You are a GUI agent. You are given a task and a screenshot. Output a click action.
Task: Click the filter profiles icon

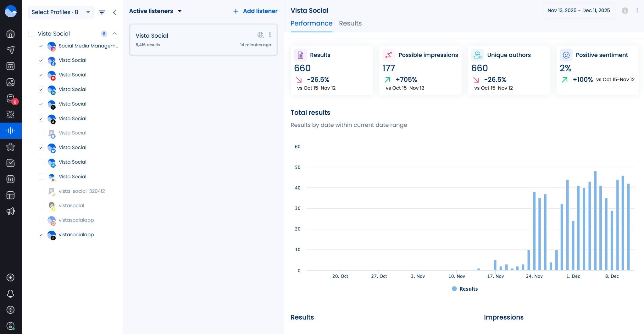click(x=102, y=12)
